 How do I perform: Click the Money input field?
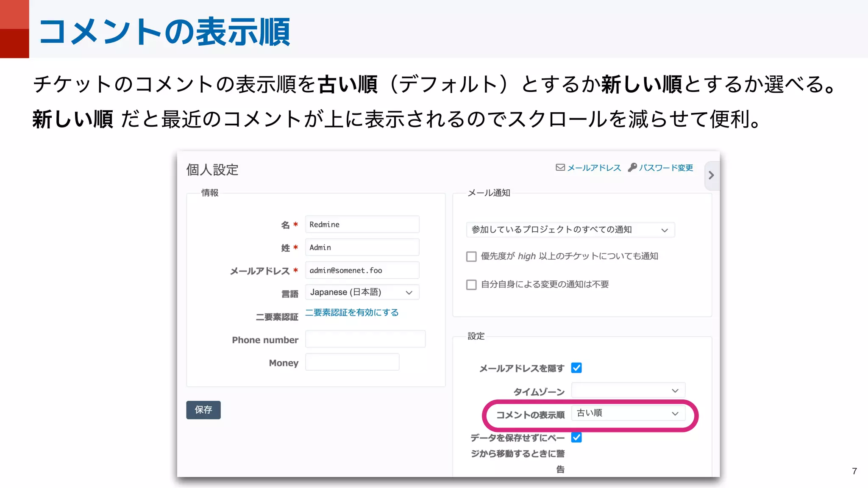pyautogui.click(x=352, y=362)
